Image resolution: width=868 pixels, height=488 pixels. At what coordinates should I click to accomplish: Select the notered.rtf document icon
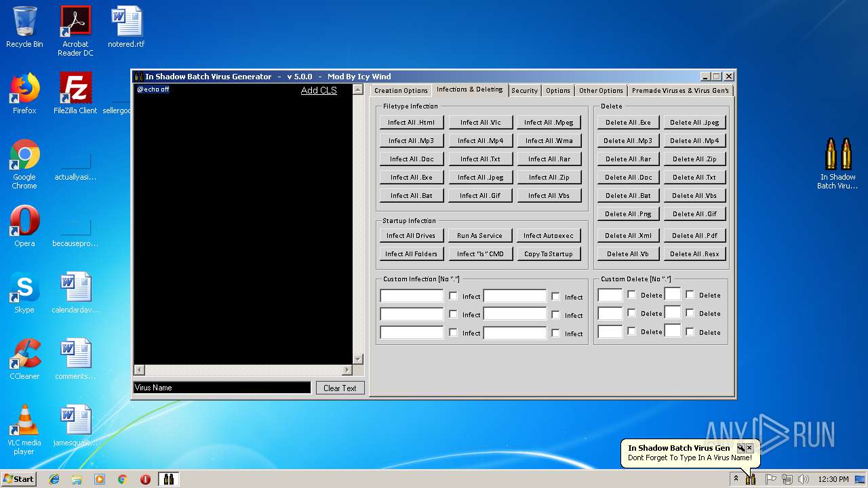coord(126,27)
